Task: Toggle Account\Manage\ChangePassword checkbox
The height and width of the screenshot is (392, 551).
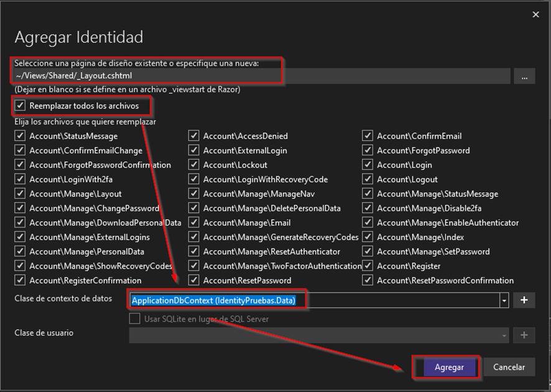Action: click(x=20, y=208)
